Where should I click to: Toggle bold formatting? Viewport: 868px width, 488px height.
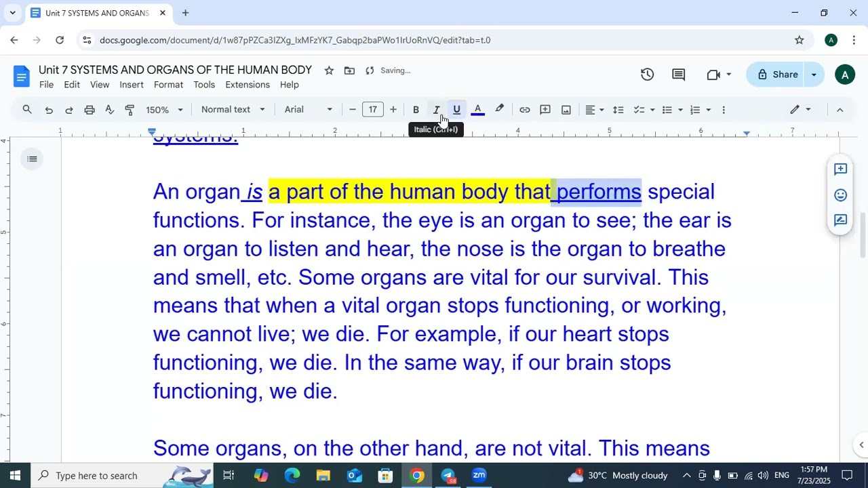pyautogui.click(x=416, y=110)
